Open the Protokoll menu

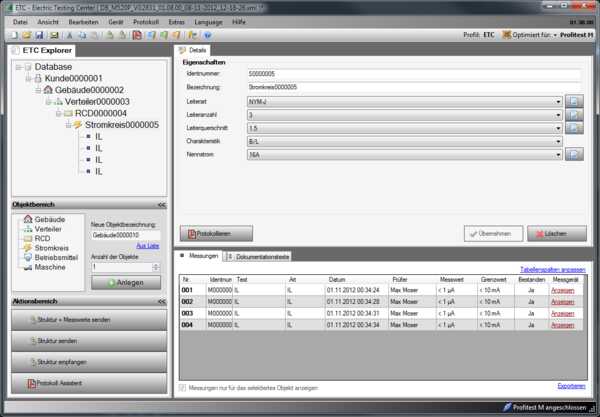(x=145, y=20)
